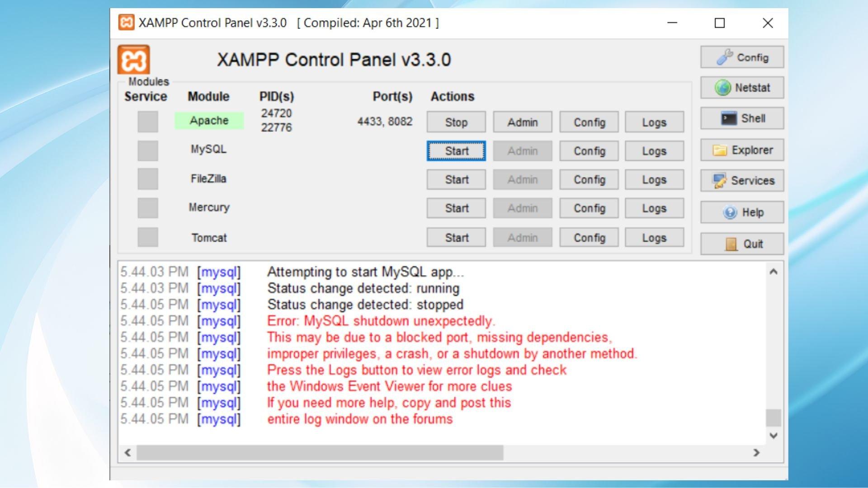Click the XAMPP logo in the panel header

pos(134,59)
